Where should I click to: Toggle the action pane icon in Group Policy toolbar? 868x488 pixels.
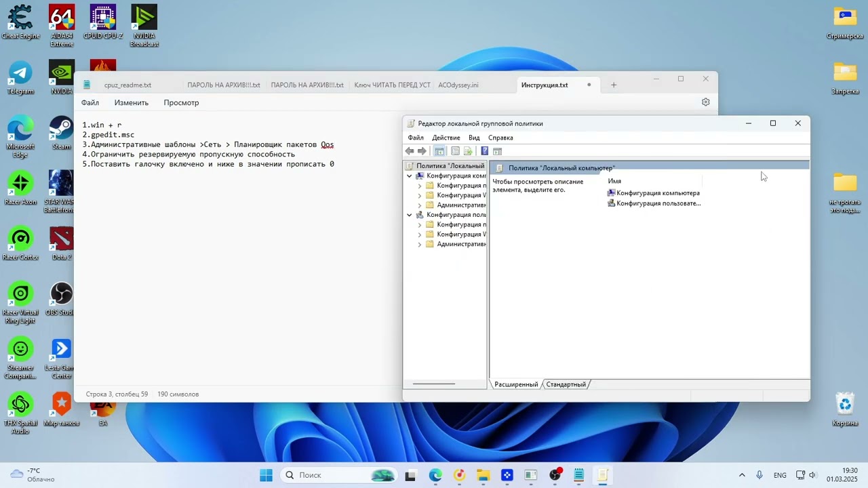(497, 151)
